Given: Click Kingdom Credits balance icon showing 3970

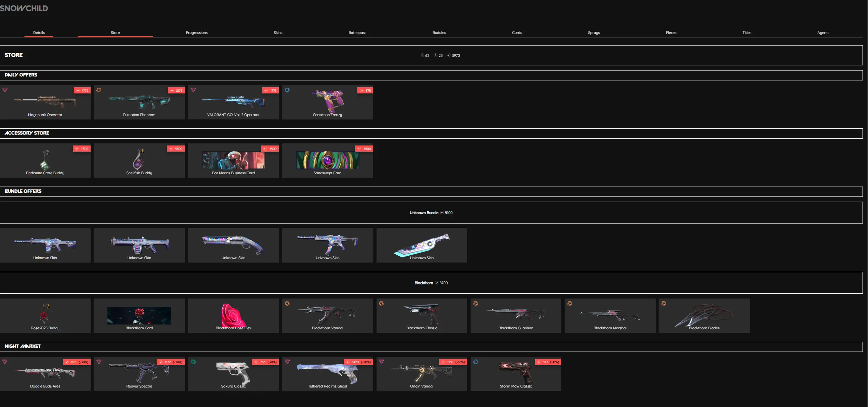Looking at the screenshot, I should [x=449, y=55].
